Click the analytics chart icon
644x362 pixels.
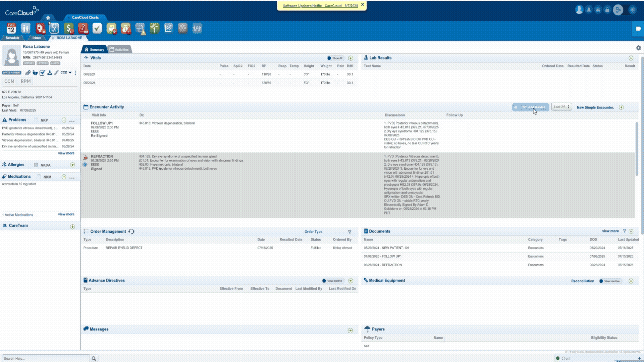168,28
